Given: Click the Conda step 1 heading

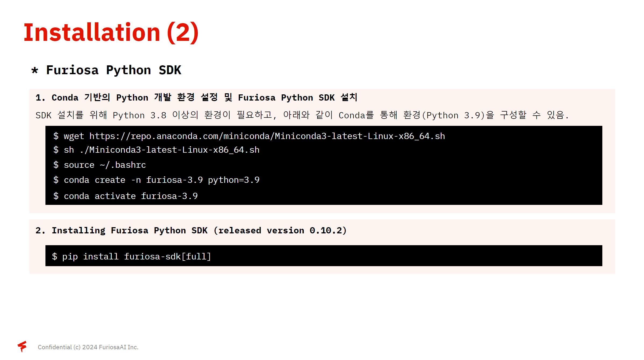Looking at the screenshot, I should point(196,97).
